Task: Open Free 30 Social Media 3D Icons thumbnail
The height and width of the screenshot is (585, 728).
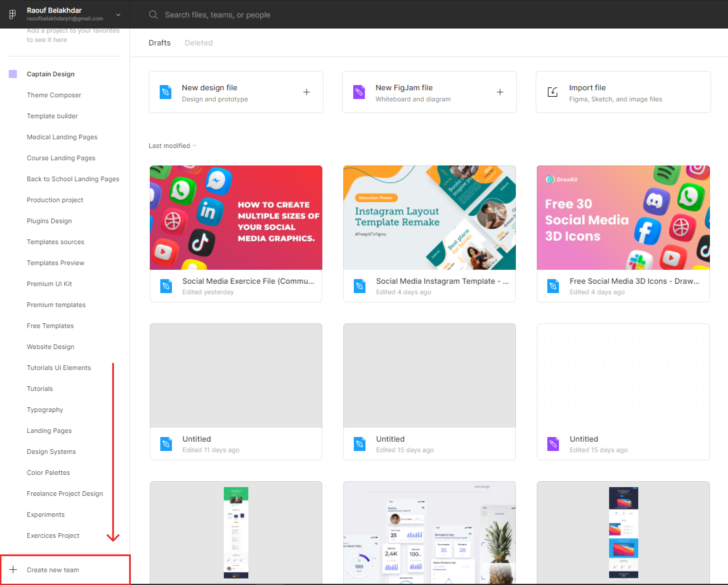Action: 623,217
